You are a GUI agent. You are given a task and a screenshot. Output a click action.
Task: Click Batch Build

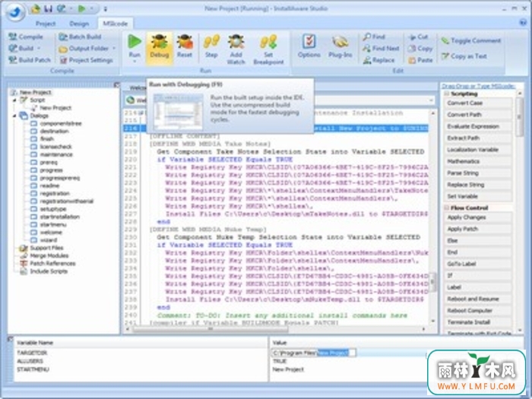pos(80,36)
